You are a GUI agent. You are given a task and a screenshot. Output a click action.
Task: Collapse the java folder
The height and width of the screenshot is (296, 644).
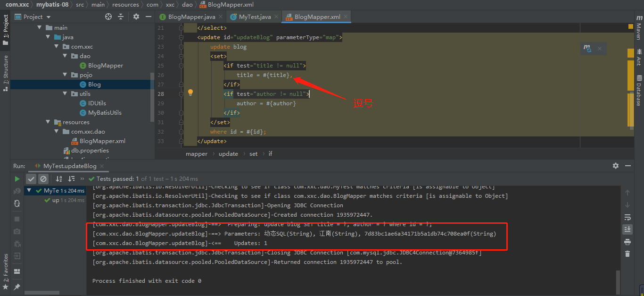tap(49, 37)
